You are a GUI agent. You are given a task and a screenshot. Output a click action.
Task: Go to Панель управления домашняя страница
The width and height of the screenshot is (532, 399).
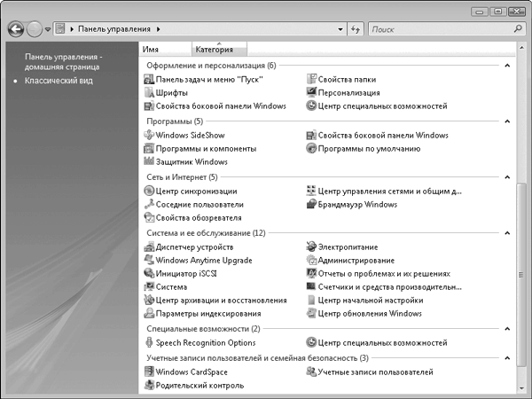point(64,62)
